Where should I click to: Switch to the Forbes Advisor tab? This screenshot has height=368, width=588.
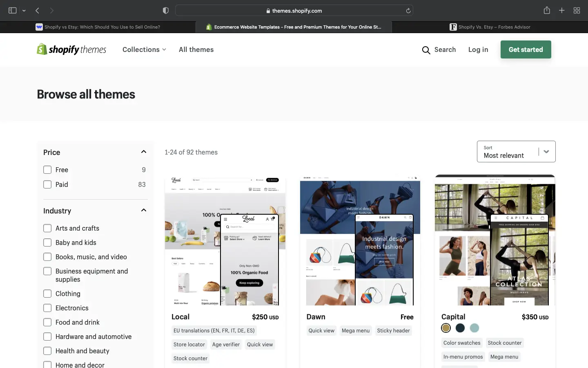[490, 27]
